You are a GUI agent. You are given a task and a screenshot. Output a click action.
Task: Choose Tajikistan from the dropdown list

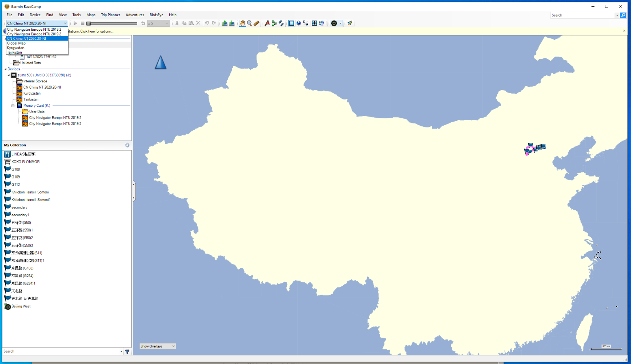click(37, 52)
